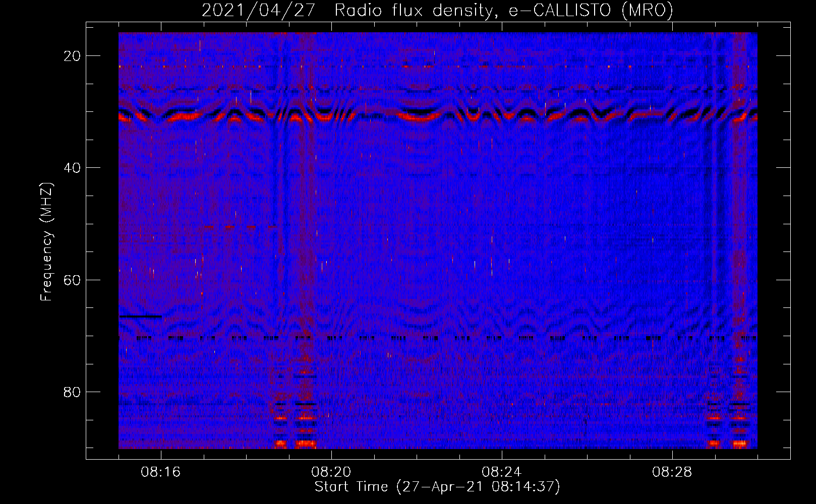The width and height of the screenshot is (816, 504).
Task: Select the '20' frequency tick label
Action: coord(72,56)
